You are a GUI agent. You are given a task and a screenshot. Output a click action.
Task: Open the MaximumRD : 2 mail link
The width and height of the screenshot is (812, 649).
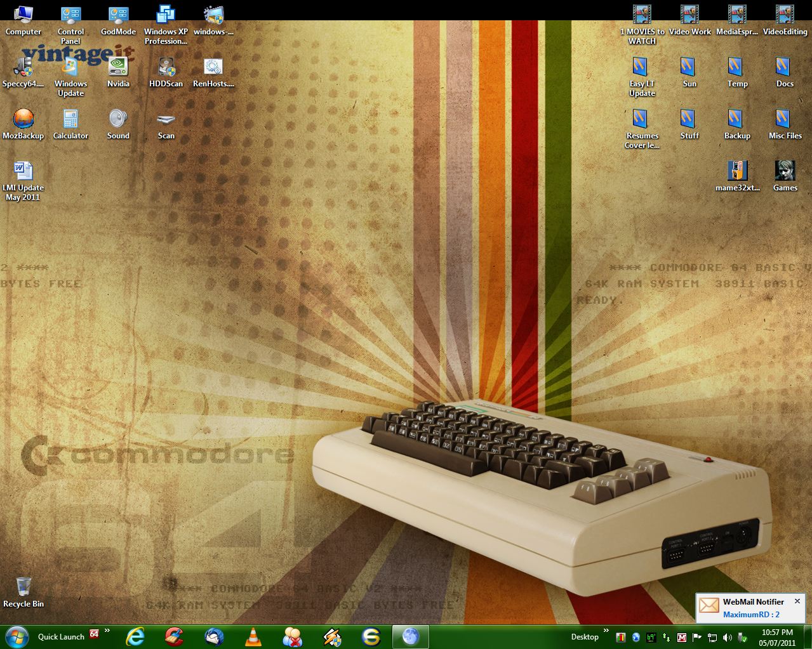(x=751, y=614)
